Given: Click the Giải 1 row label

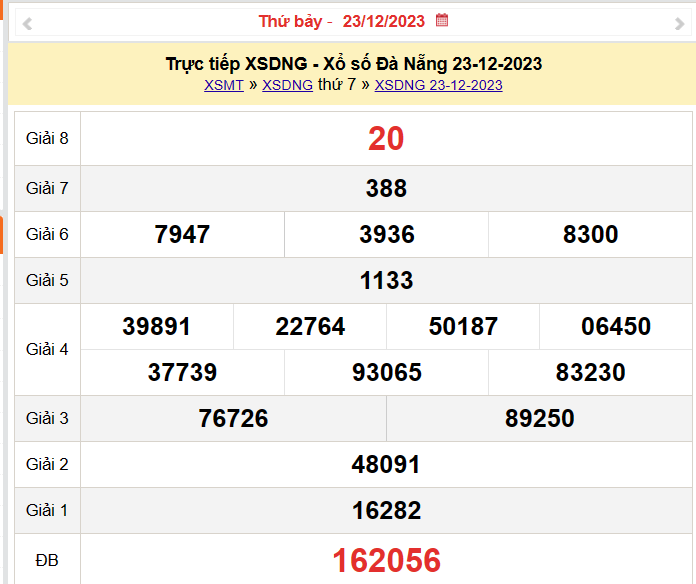Looking at the screenshot, I should (x=47, y=510).
